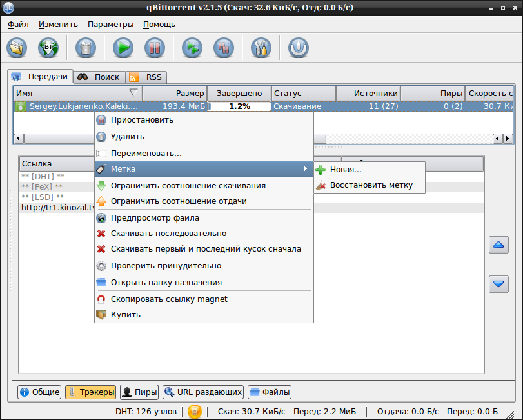Image resolution: width=523 pixels, height=420 pixels.
Task: Select the Sergey.Lukjanenko.Kaleki torrent name
Action: click(x=83, y=106)
